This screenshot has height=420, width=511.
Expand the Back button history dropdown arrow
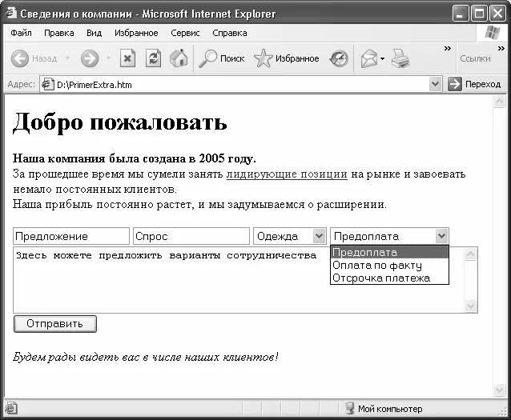(x=68, y=58)
